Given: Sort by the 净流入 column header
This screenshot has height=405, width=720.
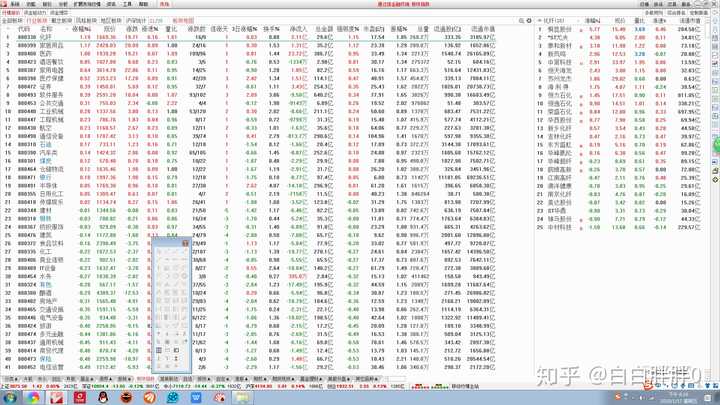Looking at the screenshot, I should [298, 29].
